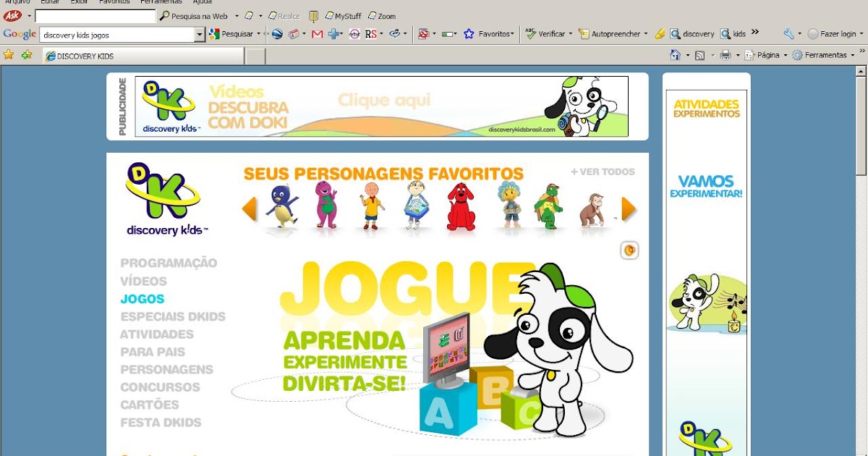Click Pesquisa na Web magnifier button

pyautogui.click(x=194, y=16)
